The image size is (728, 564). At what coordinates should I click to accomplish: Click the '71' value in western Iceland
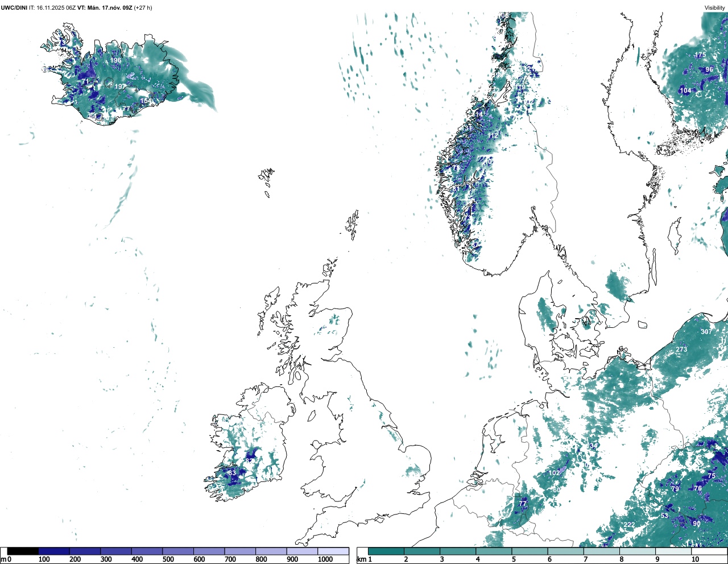point(85,81)
